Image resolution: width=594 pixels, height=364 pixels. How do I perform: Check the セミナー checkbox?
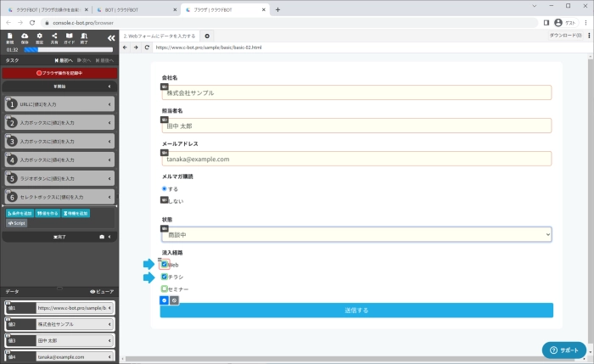pyautogui.click(x=165, y=289)
